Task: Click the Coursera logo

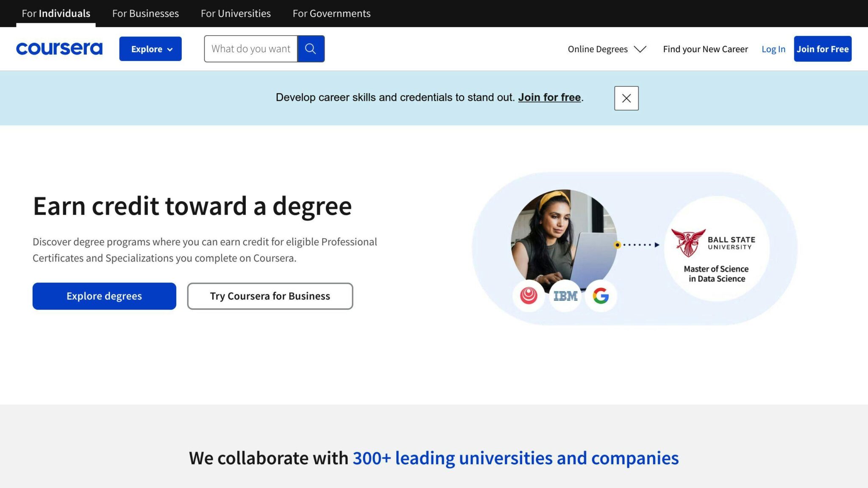Action: (59, 48)
